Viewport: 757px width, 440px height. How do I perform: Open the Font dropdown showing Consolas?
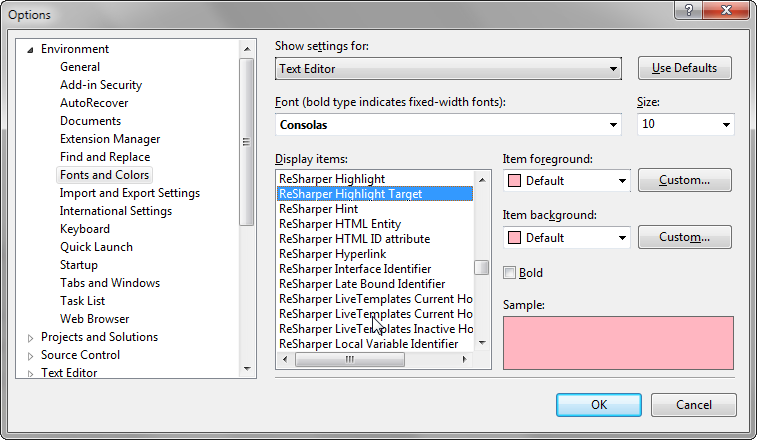click(448, 125)
